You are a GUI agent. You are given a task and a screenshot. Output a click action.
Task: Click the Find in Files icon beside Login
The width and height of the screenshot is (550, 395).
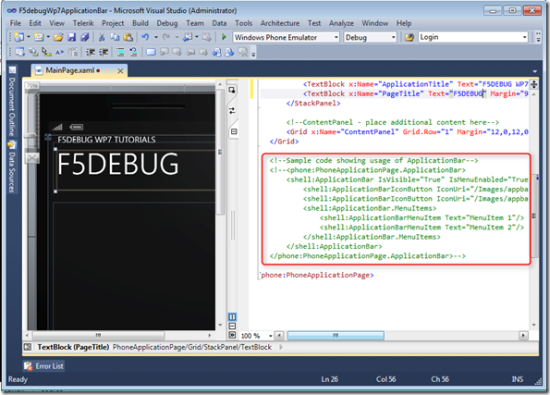(409, 37)
